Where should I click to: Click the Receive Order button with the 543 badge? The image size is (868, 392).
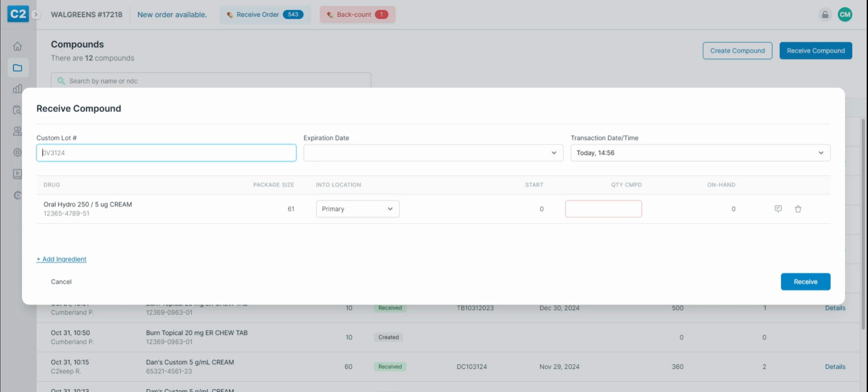point(265,15)
